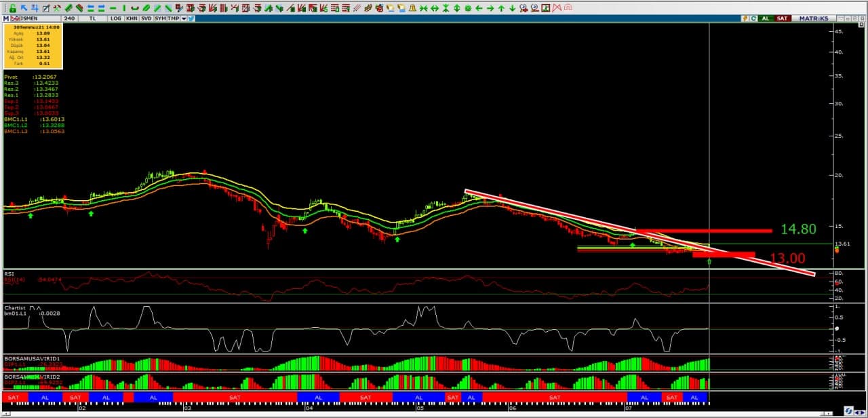This screenshot has height=418, width=868.
Task: Click the Pivot value row
Action: 31,77
